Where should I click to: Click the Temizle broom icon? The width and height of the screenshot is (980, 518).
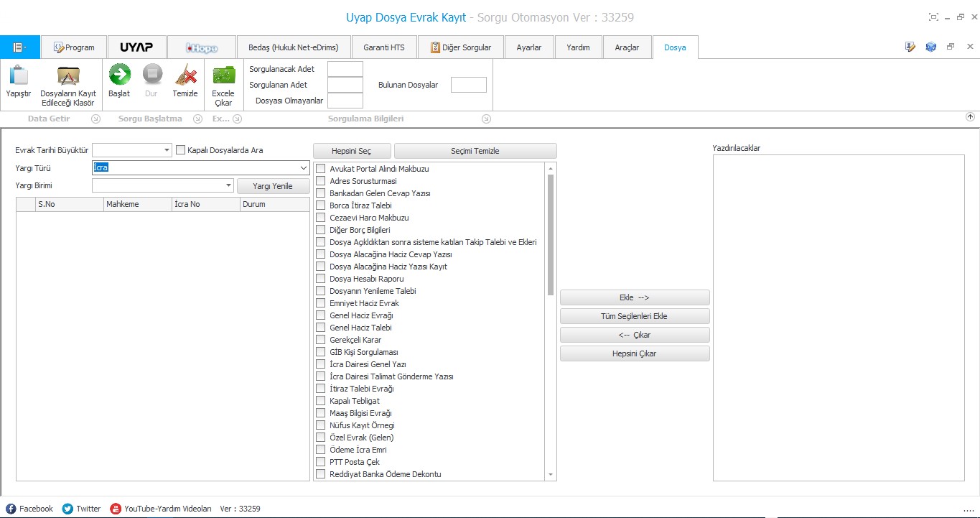[x=185, y=74]
